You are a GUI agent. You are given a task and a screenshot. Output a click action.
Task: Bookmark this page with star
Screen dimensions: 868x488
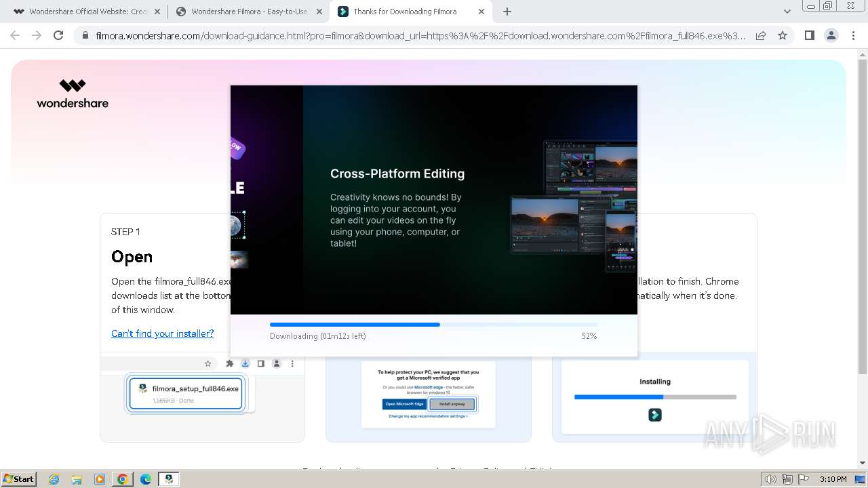point(783,35)
